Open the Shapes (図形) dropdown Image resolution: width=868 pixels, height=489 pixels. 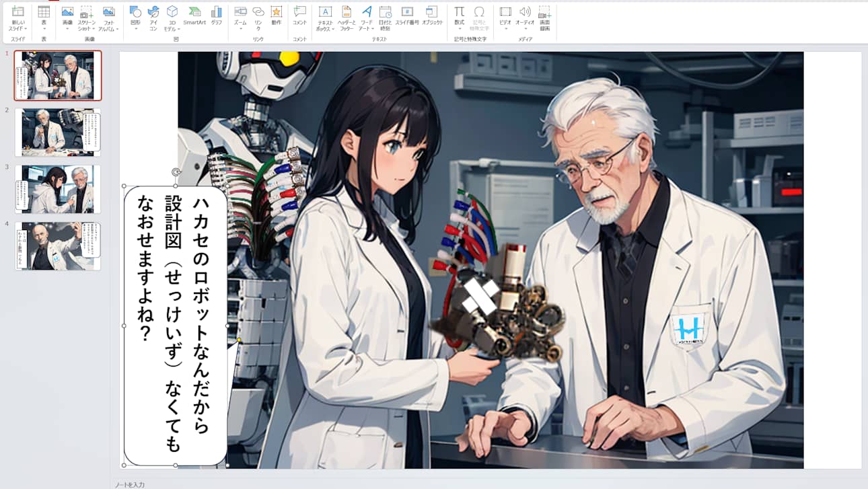tap(135, 17)
